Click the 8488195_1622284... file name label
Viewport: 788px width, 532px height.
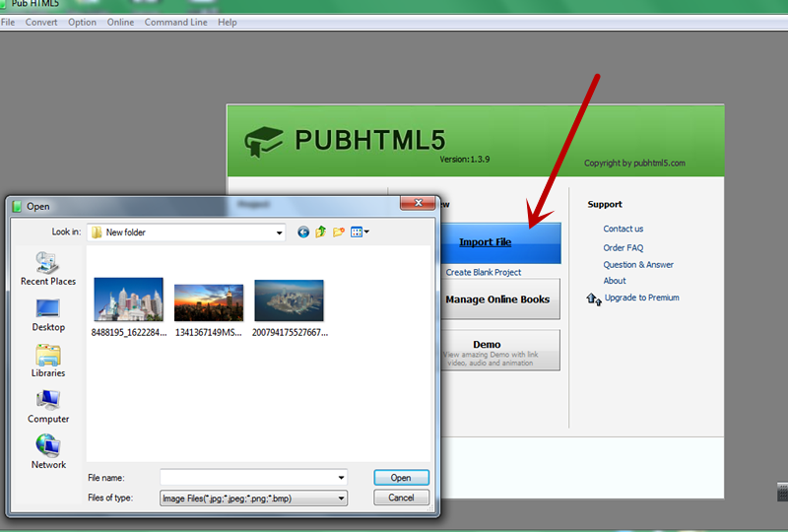coord(129,332)
